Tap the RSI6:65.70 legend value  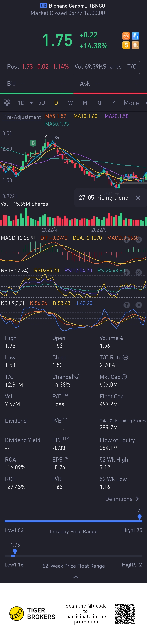47,270
